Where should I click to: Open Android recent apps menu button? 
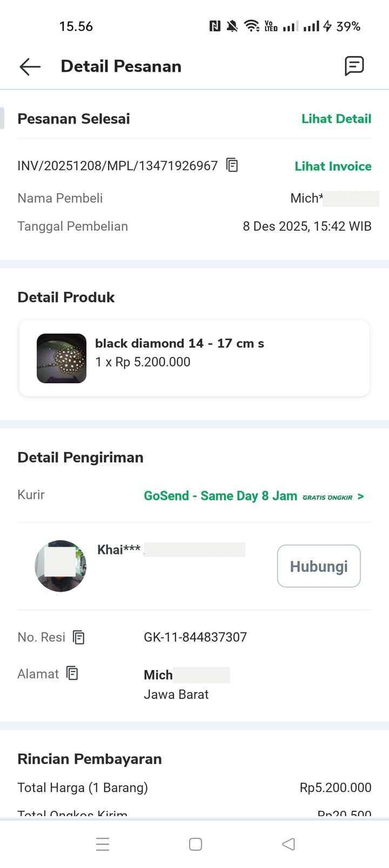point(103,844)
